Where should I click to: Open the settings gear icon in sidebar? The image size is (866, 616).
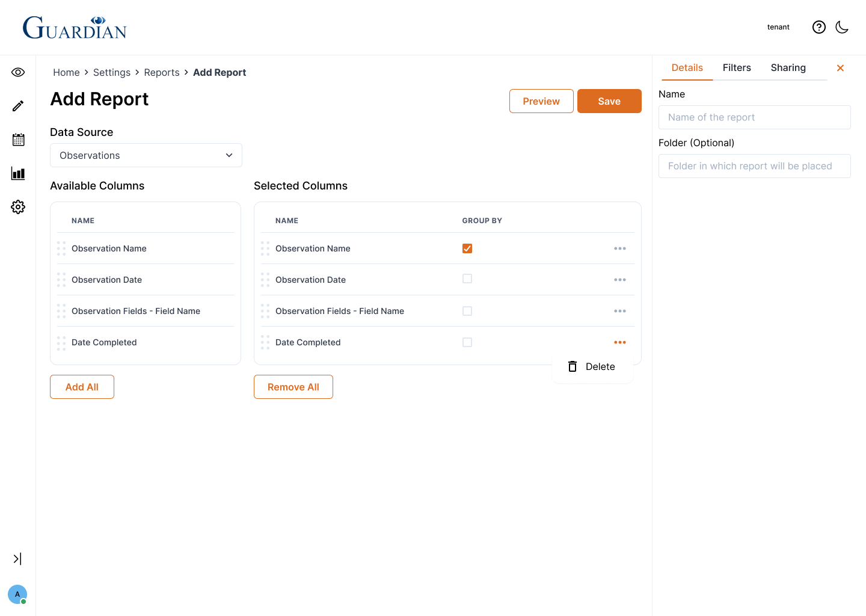18,207
